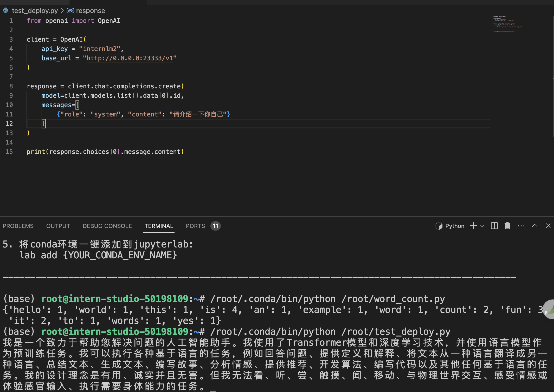Create a new terminal with plus icon
Screen dimensions: 554x392
474,226
